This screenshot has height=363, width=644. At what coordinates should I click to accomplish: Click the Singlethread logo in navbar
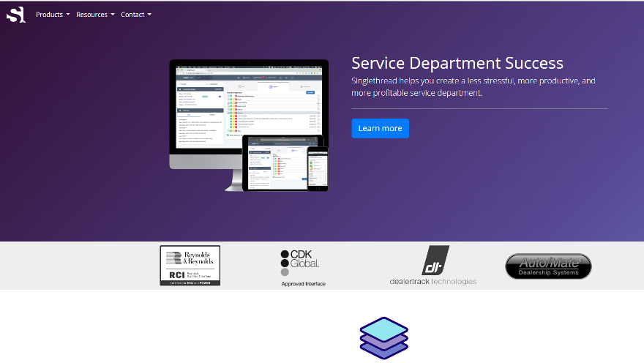15,14
